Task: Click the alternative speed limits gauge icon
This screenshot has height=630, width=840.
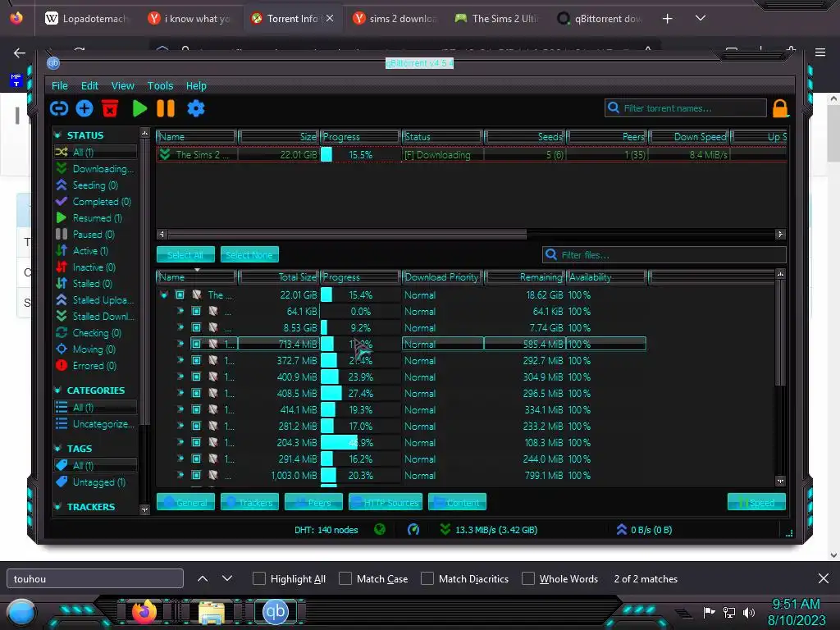Action: pyautogui.click(x=413, y=530)
